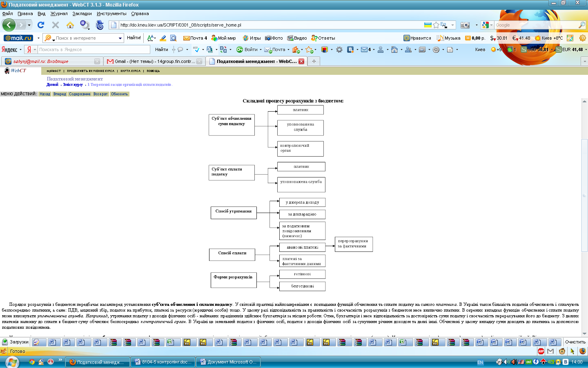Expand USD 30,81 currency dropdown
The height and width of the screenshot is (368, 588).
[x=552, y=49]
